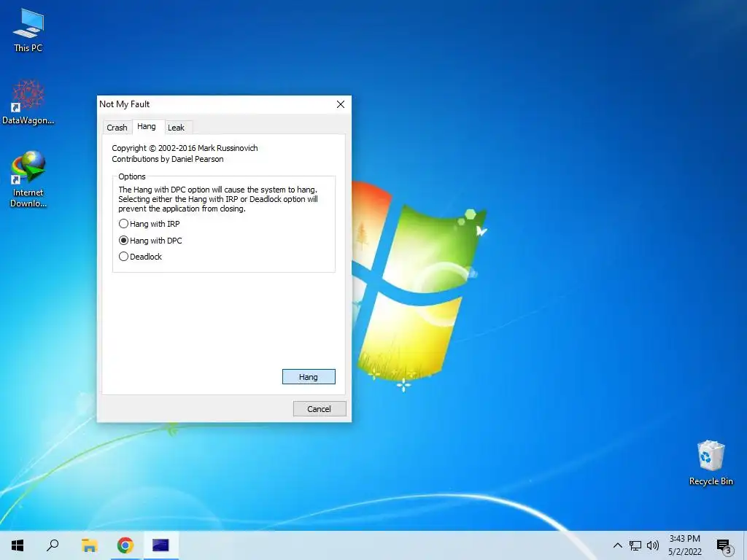This screenshot has width=747, height=560.
Task: Click the date 5/2/2022 in the taskbar
Action: (x=684, y=552)
